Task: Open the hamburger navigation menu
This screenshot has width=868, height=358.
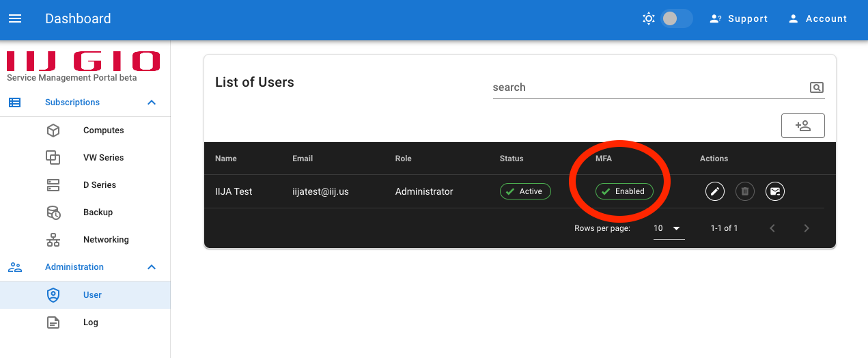Action: (15, 19)
